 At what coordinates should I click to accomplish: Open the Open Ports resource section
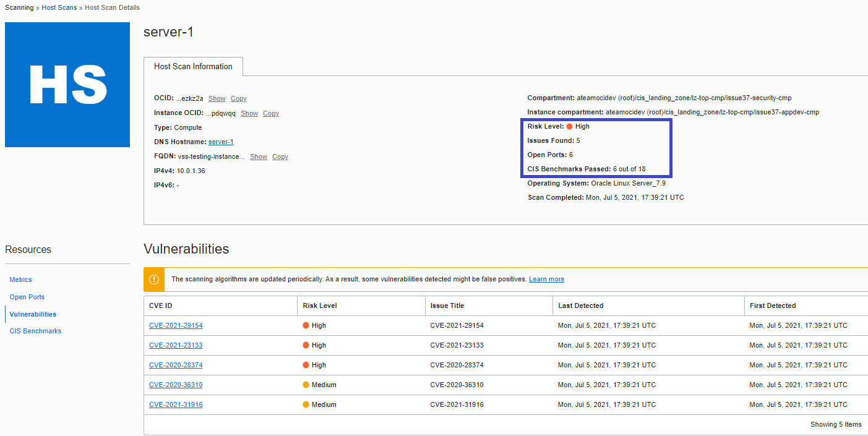point(27,297)
